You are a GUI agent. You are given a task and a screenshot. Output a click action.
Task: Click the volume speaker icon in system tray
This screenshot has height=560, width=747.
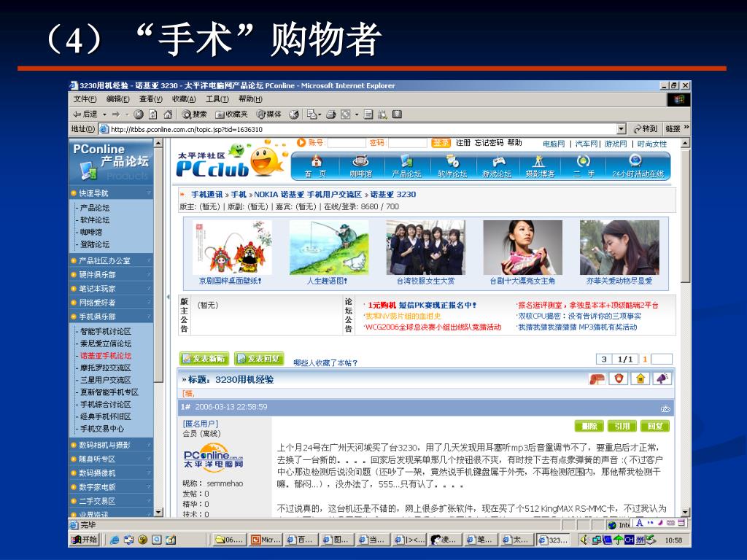[x=584, y=540]
